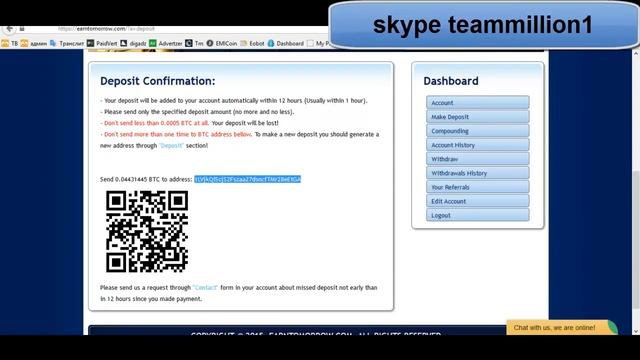Click the "Send 0.04431445 BTC to address:" text
The width and height of the screenshot is (640, 360).
[146, 179]
